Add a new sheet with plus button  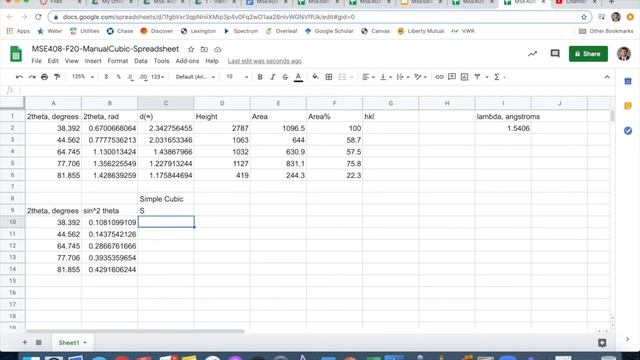(24, 342)
